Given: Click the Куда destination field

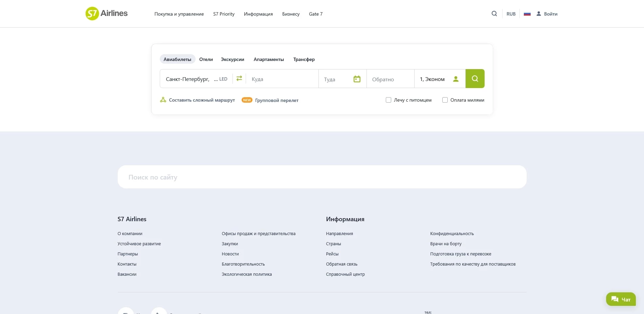Looking at the screenshot, I should pyautogui.click(x=283, y=79).
